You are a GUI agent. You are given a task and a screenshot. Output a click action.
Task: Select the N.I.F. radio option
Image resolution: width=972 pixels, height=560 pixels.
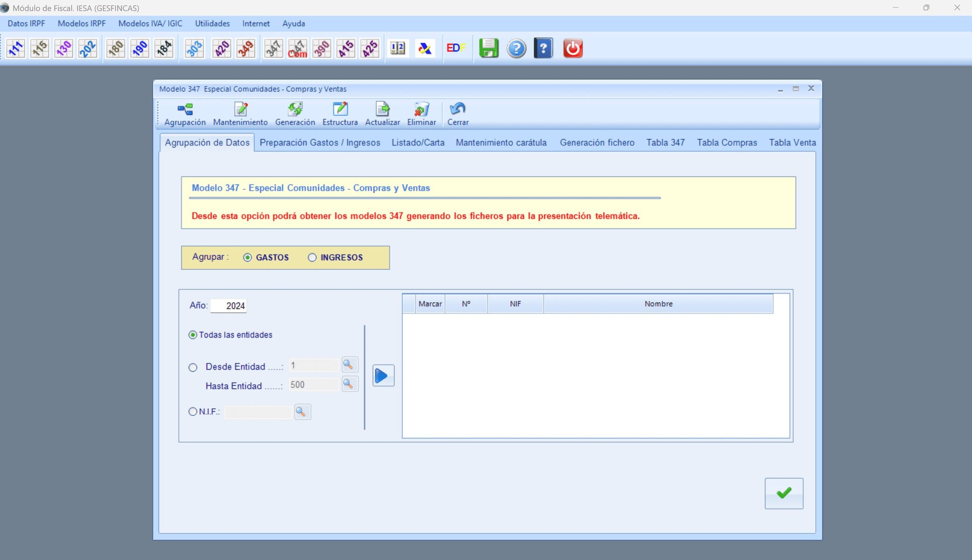tap(193, 412)
